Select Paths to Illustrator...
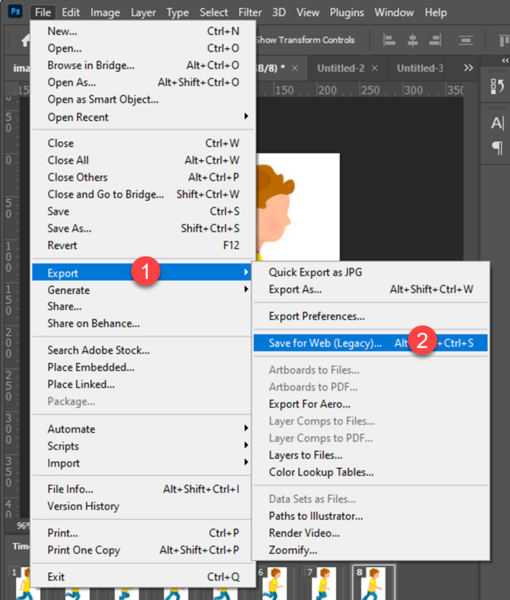The width and height of the screenshot is (510, 600). coord(370,516)
